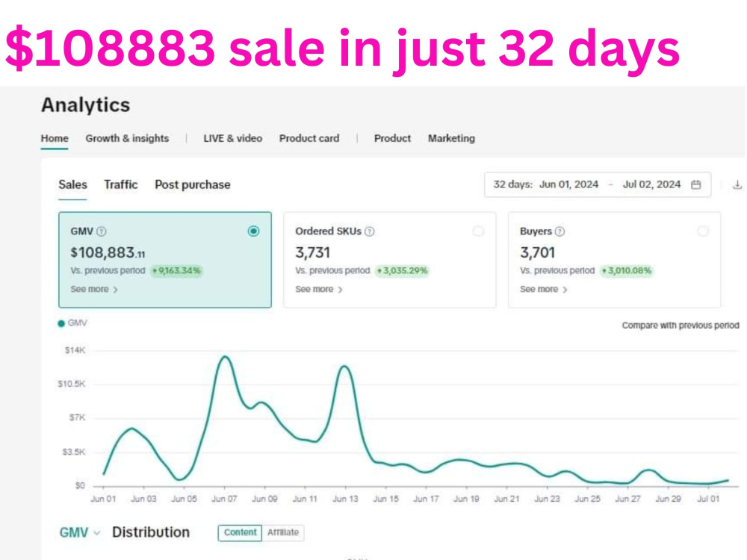Click the Distribution heading
Image resolution: width=747 pixels, height=560 pixels.
pos(151,532)
